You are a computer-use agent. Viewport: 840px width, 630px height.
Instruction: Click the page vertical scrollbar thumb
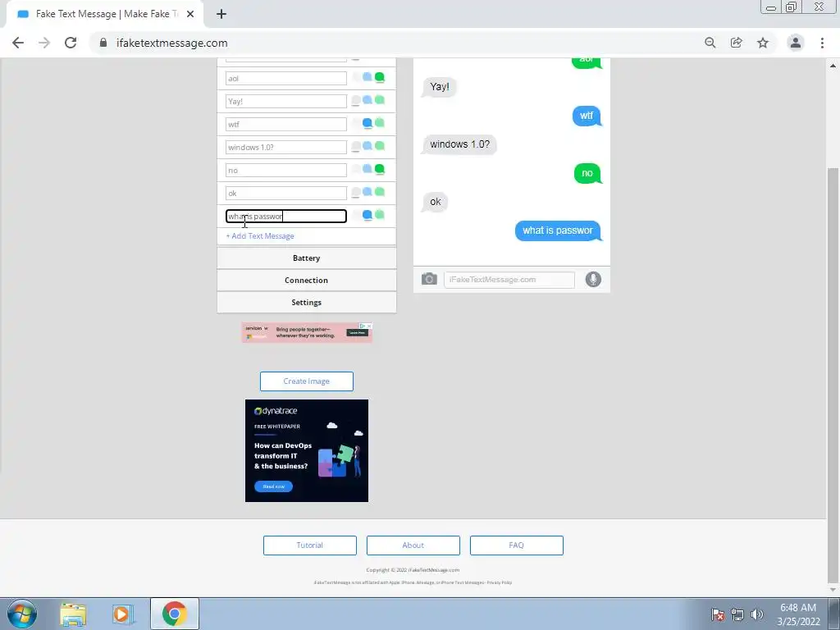pos(833,375)
